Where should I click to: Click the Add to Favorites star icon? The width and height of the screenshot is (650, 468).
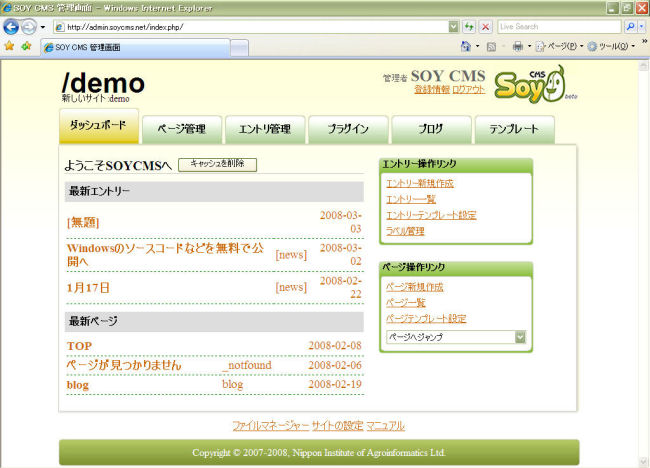(x=27, y=46)
